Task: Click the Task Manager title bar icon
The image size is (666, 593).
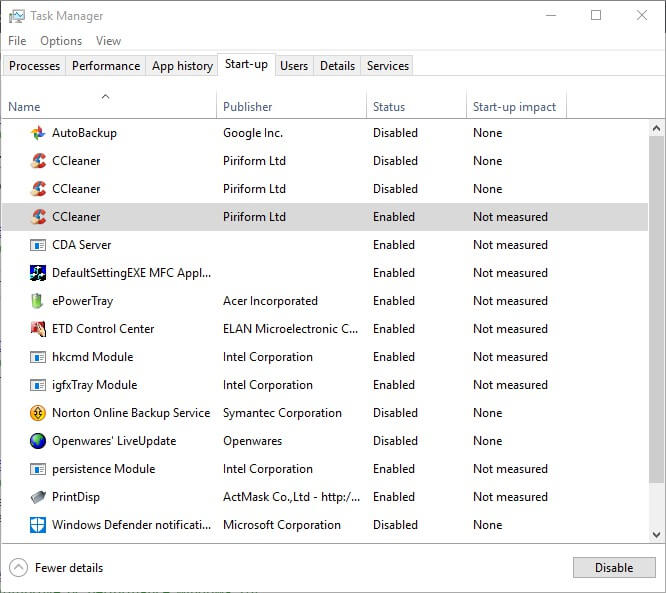Action: point(17,16)
